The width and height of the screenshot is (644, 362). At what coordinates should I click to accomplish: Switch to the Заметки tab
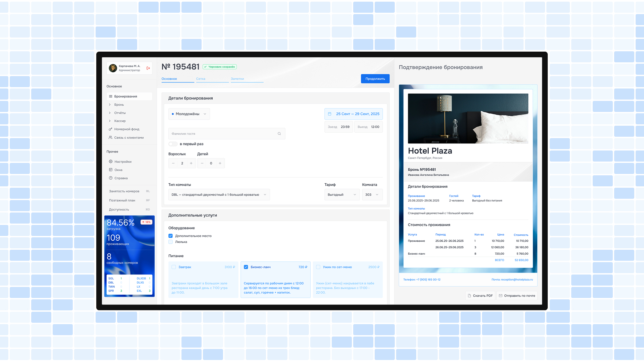[247, 79]
